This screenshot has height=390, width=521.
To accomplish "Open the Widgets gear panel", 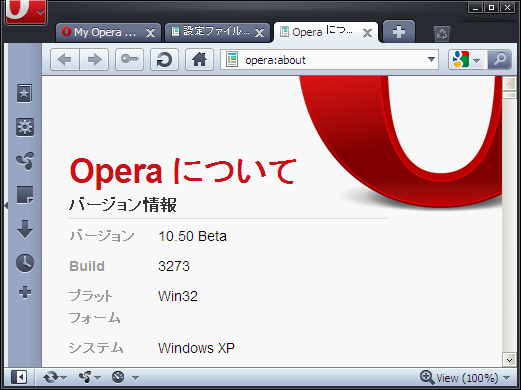I will tap(25, 127).
